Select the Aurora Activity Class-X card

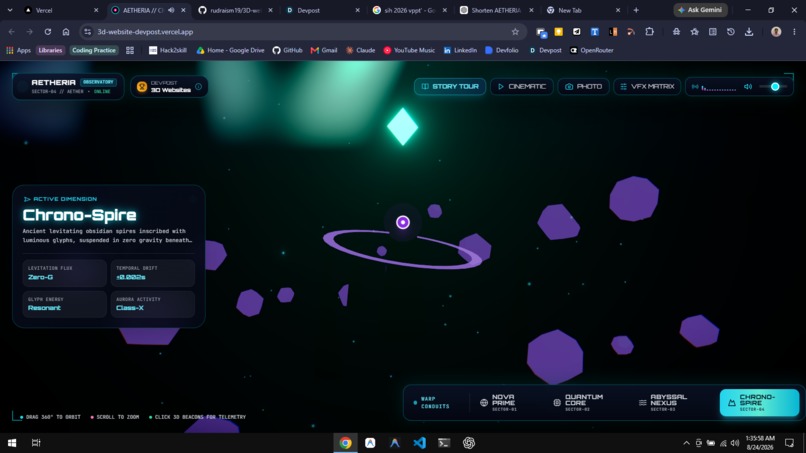tap(153, 304)
